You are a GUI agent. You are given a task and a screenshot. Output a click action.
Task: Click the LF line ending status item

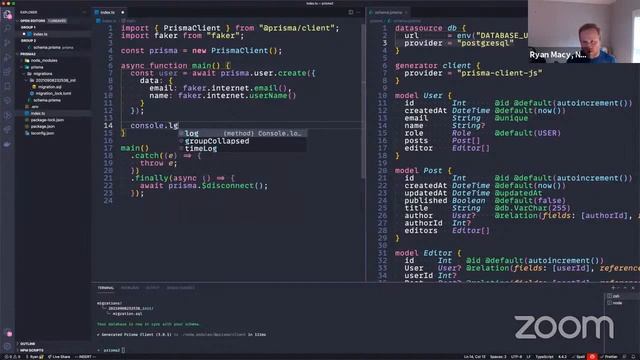pos(529,357)
